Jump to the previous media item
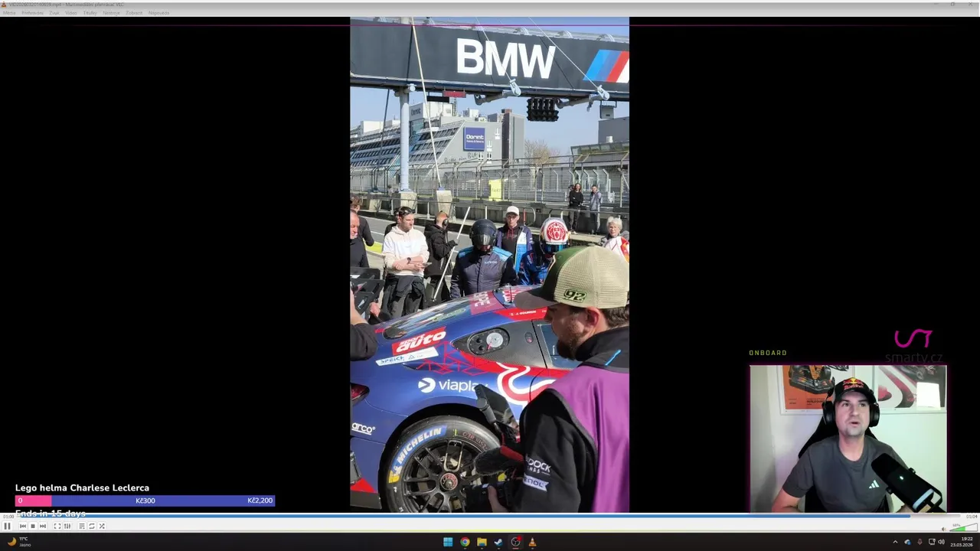This screenshot has width=980, height=551. pyautogui.click(x=22, y=526)
